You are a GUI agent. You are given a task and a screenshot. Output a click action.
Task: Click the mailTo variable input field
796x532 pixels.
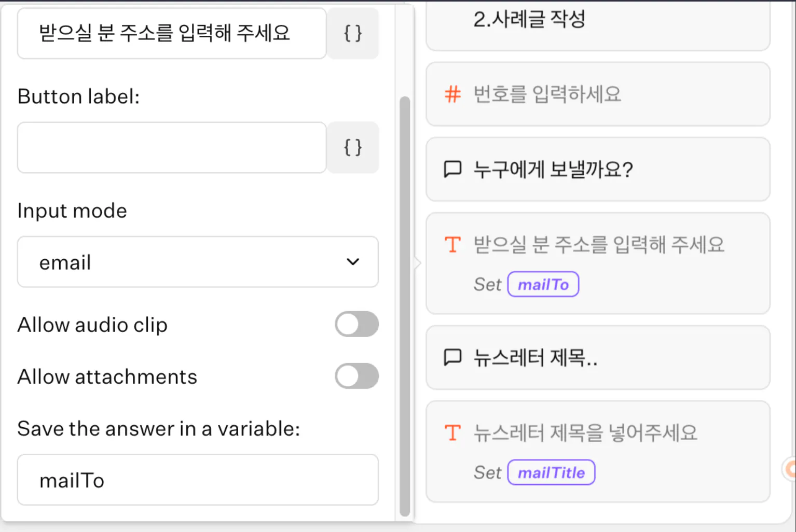pos(197,480)
